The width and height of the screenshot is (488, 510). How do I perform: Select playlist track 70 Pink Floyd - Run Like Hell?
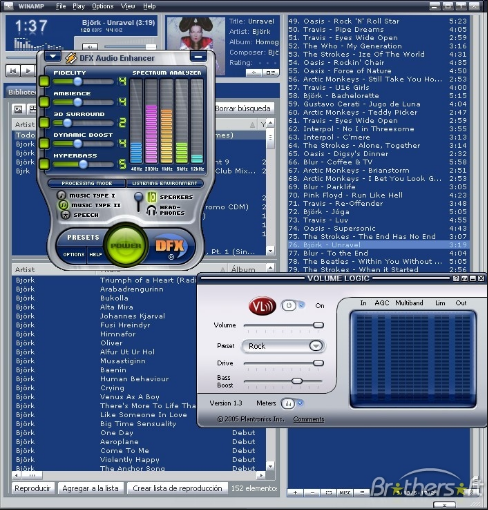[x=378, y=195]
